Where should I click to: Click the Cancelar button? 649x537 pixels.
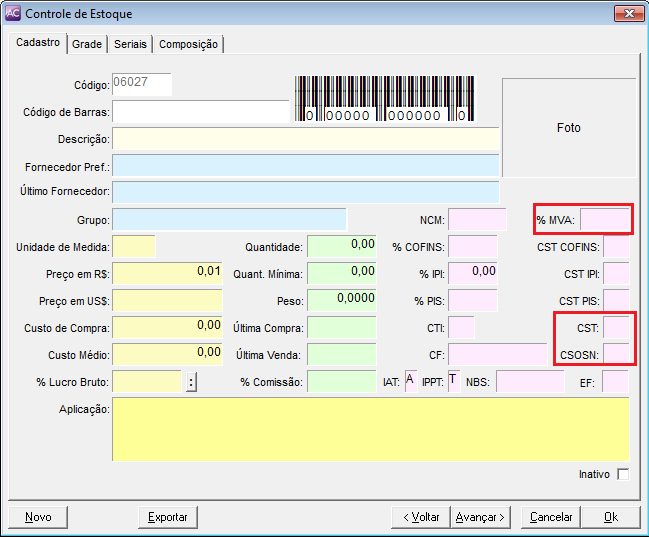(551, 517)
